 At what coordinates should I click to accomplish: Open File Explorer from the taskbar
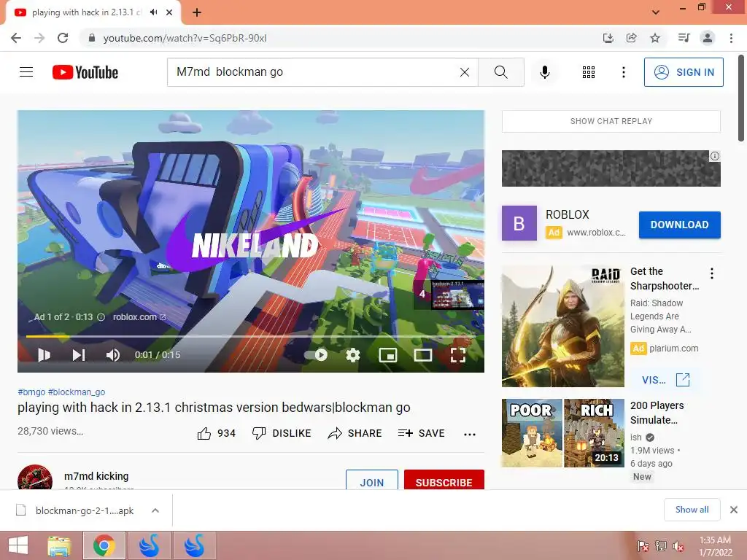coord(60,545)
